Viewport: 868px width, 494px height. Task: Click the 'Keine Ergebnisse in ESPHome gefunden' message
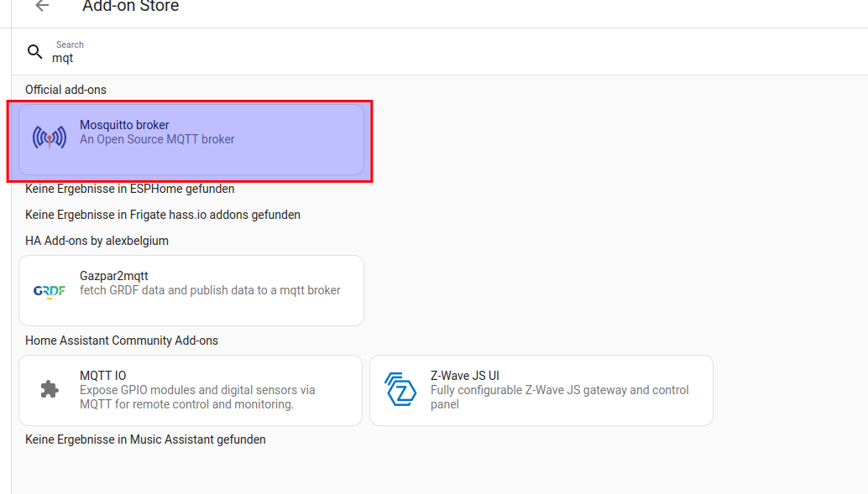click(x=130, y=189)
